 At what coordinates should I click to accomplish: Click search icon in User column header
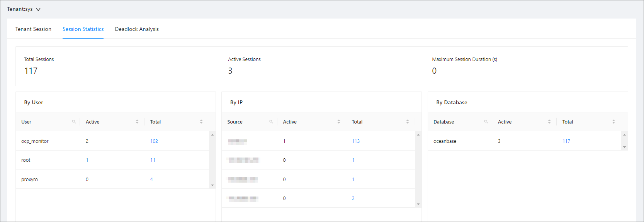click(x=74, y=122)
